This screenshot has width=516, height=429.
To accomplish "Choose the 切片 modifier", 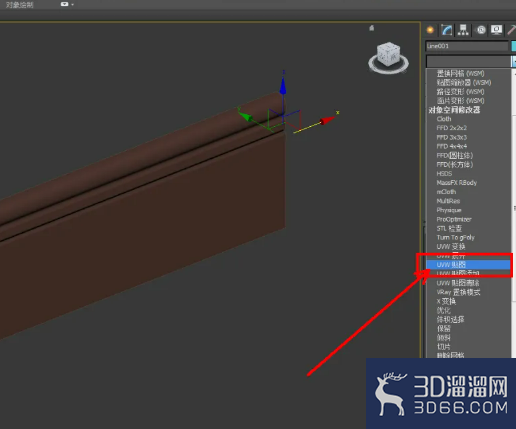I will click(444, 347).
